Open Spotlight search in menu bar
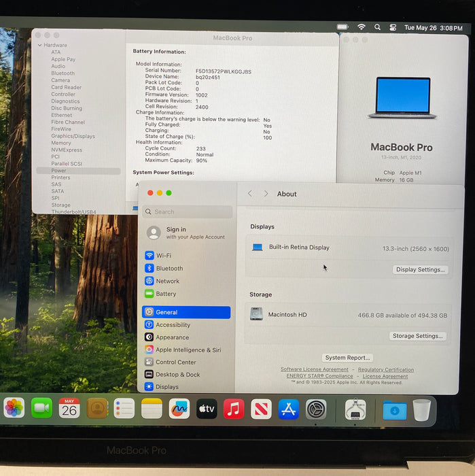Screen dimensions: 475x476 click(x=377, y=27)
